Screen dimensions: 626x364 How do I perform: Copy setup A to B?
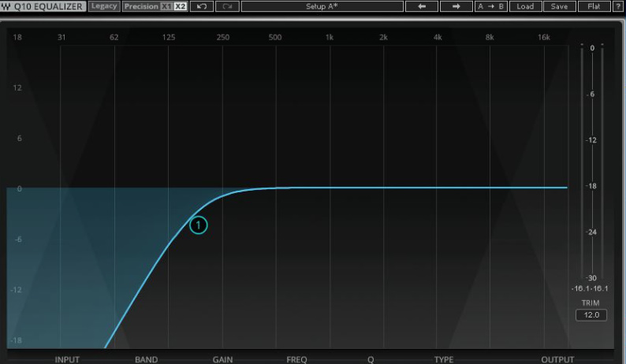tap(490, 6)
